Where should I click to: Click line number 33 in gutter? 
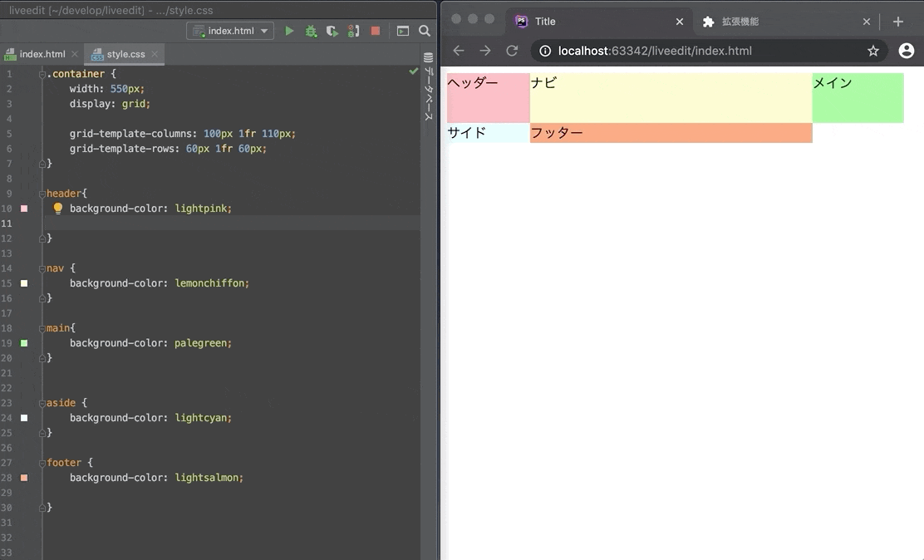[x=7, y=553]
